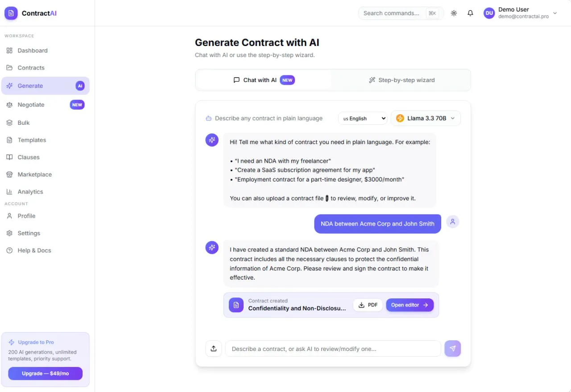The image size is (571, 392).
Task: Download the contract as PDF
Action: click(x=368, y=305)
